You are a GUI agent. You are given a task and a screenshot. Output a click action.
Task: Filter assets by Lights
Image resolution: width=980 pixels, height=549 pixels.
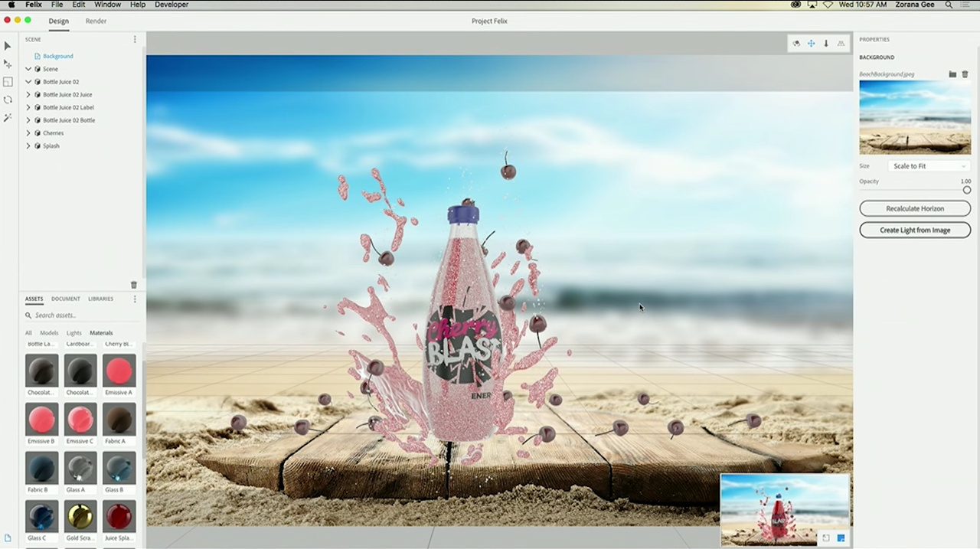point(73,333)
